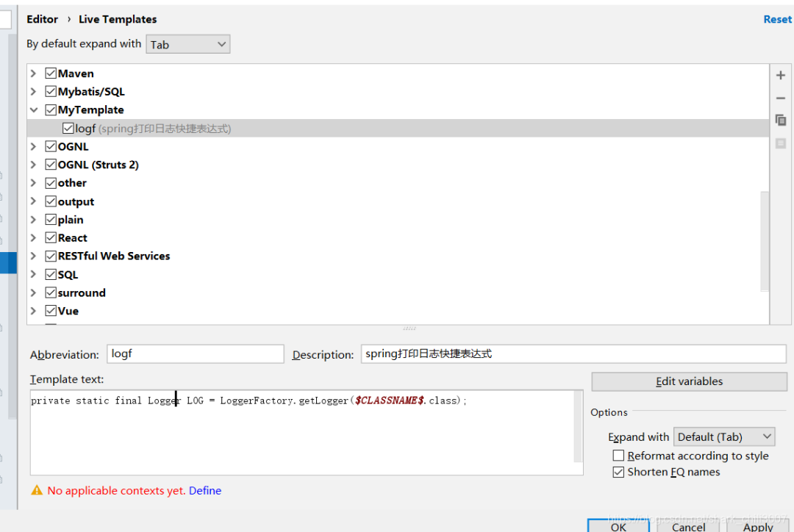The height and width of the screenshot is (532, 794).
Task: Click into the Abbreviation input field
Action: [x=196, y=354]
